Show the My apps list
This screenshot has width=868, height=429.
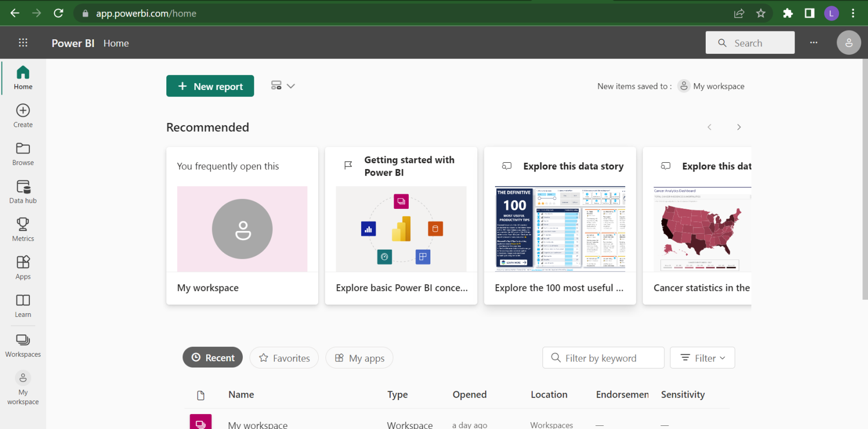click(359, 358)
